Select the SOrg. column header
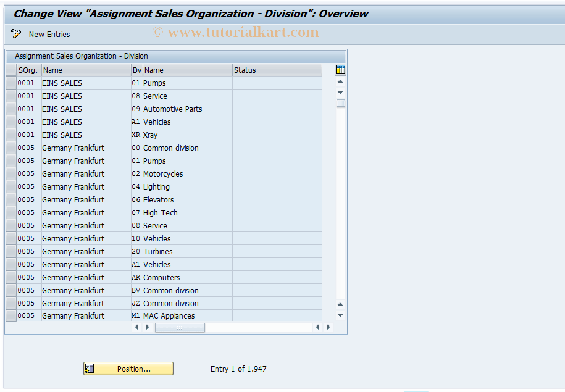 point(28,70)
